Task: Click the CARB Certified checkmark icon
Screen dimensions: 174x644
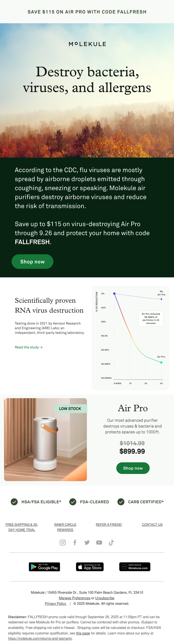Action: point(121,502)
